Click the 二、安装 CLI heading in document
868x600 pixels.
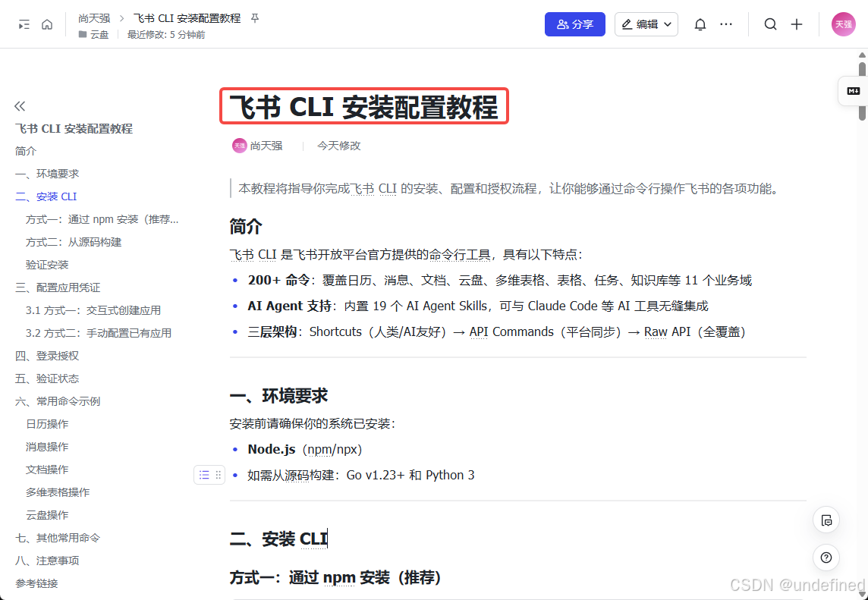278,538
